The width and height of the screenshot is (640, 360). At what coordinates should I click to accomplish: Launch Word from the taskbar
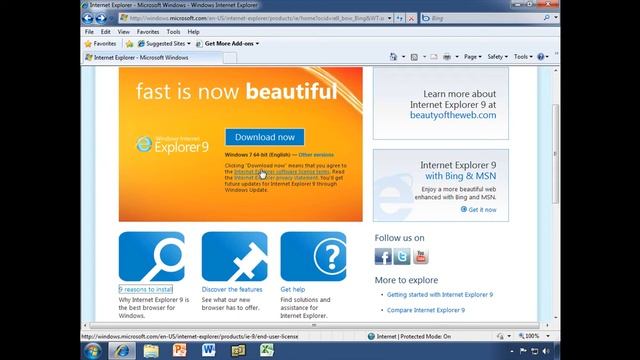(209, 351)
